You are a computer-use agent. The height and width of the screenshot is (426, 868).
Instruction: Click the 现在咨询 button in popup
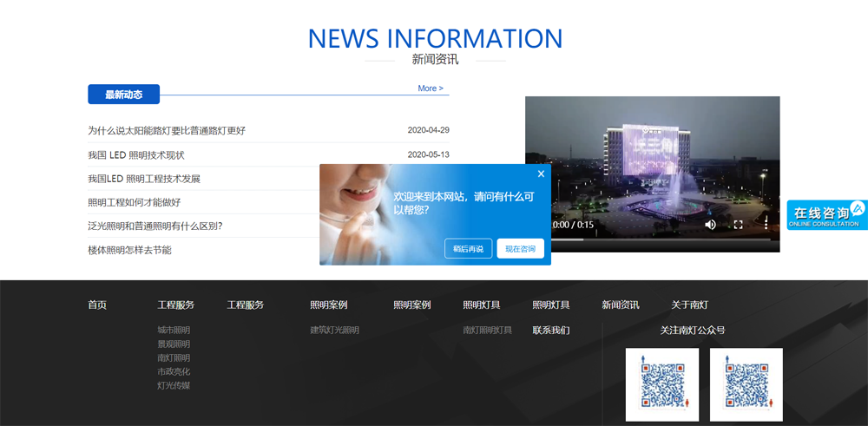point(520,249)
